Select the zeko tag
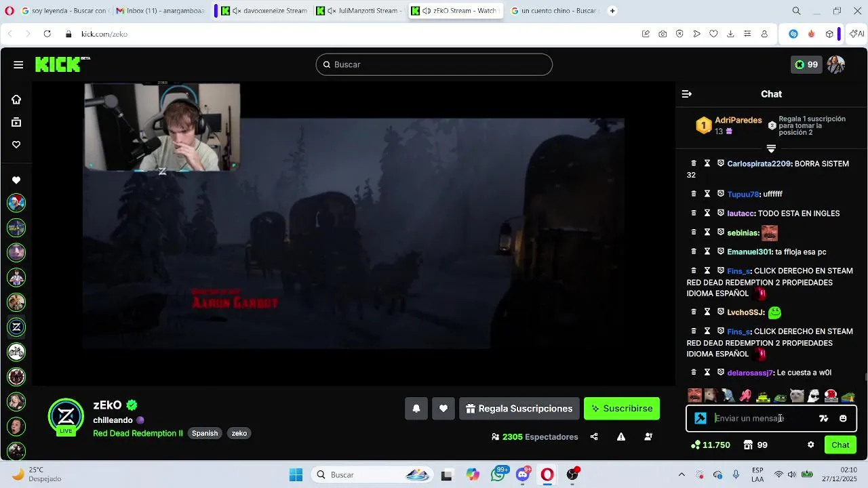Image resolution: width=868 pixels, height=488 pixels. click(239, 433)
